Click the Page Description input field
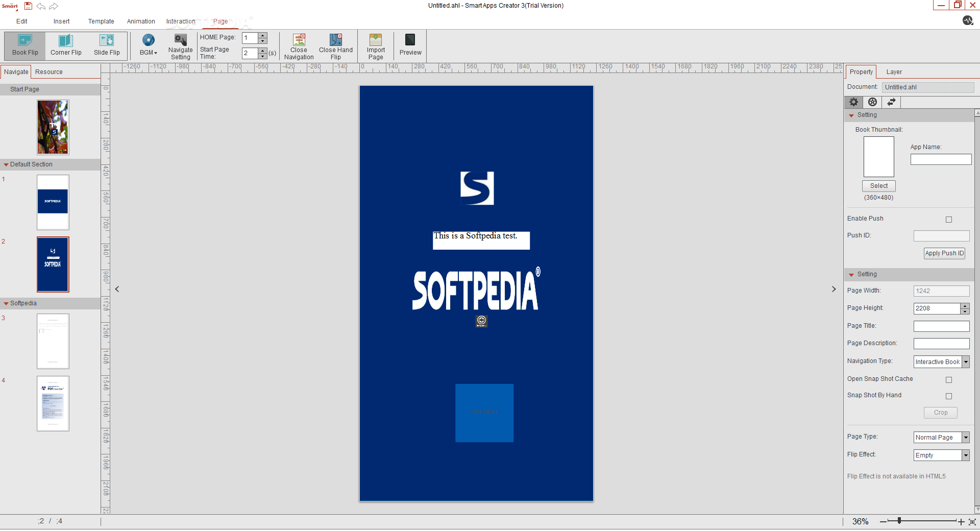 click(941, 344)
